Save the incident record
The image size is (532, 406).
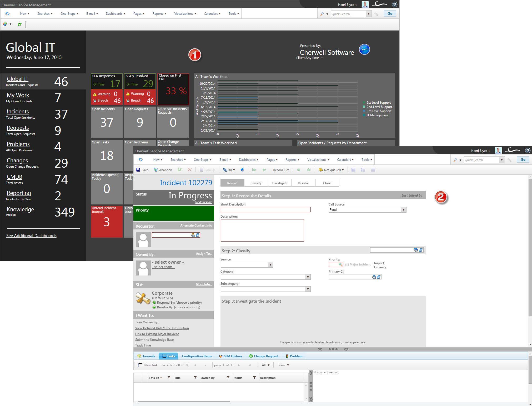tap(142, 170)
